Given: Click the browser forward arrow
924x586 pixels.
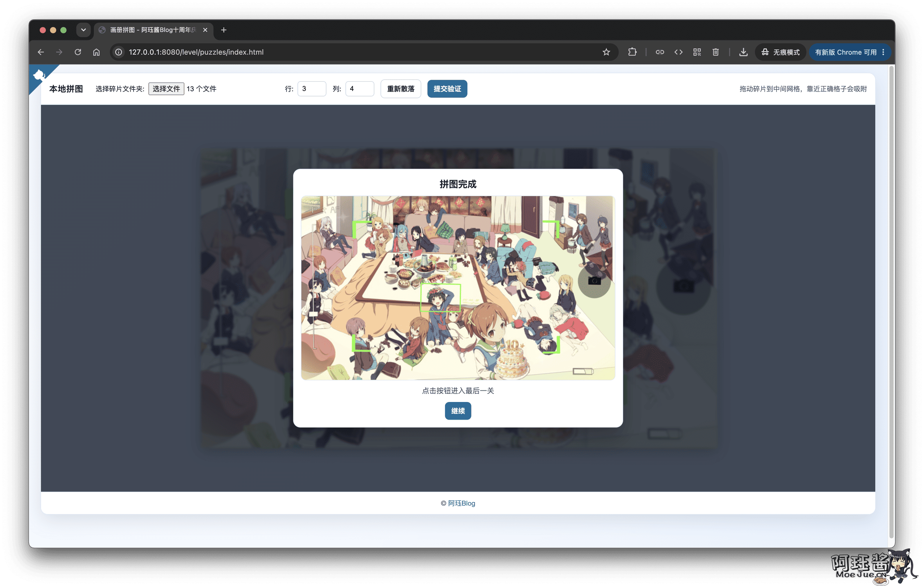Looking at the screenshot, I should click(59, 52).
